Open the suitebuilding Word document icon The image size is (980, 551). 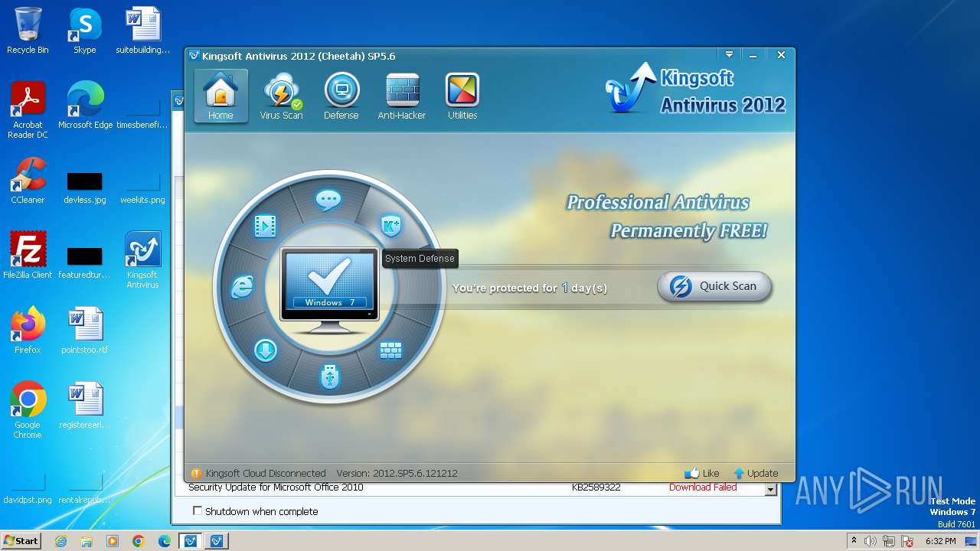tap(143, 31)
